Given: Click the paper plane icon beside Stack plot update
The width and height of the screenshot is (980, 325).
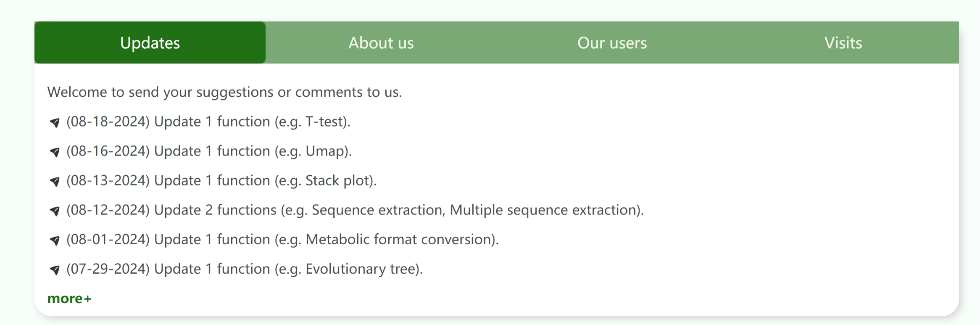Looking at the screenshot, I should [x=55, y=181].
